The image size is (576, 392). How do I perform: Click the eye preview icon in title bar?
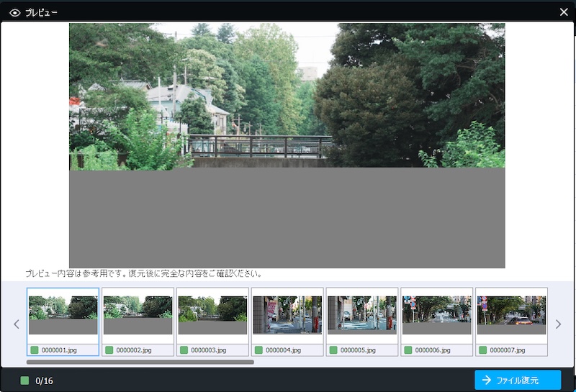coord(14,13)
